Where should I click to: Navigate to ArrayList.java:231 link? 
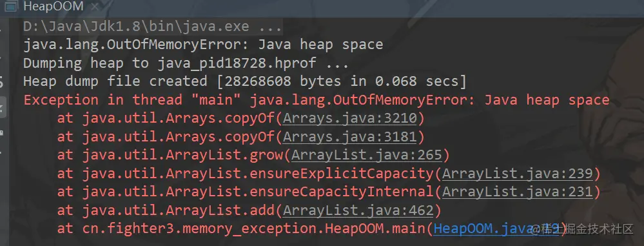point(518,192)
